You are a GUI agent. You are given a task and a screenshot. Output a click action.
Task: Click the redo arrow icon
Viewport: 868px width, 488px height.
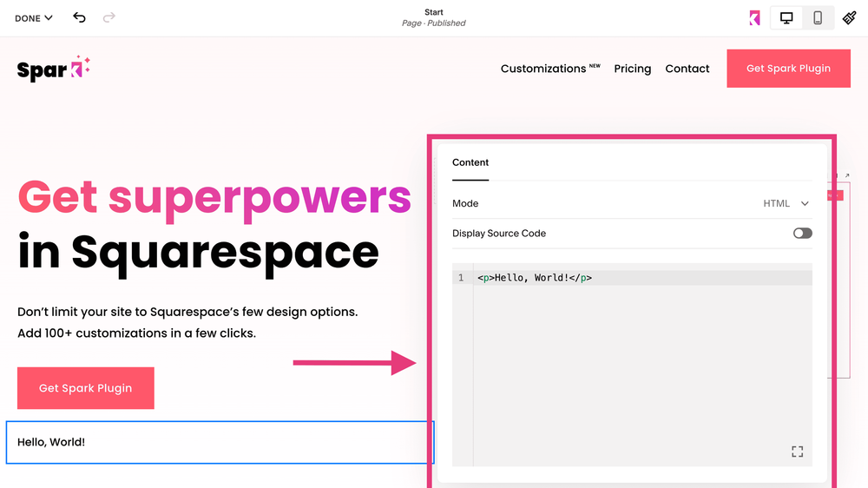click(x=109, y=17)
